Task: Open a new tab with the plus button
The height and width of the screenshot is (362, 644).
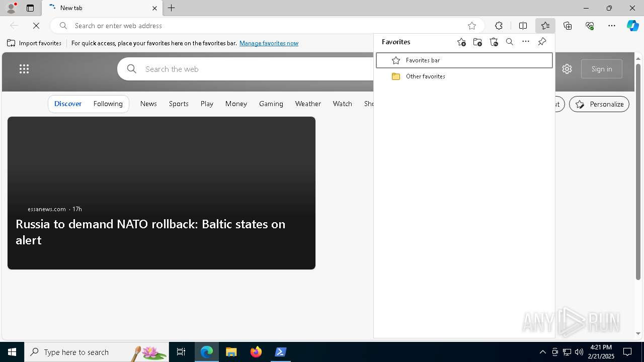Action: 172,8
